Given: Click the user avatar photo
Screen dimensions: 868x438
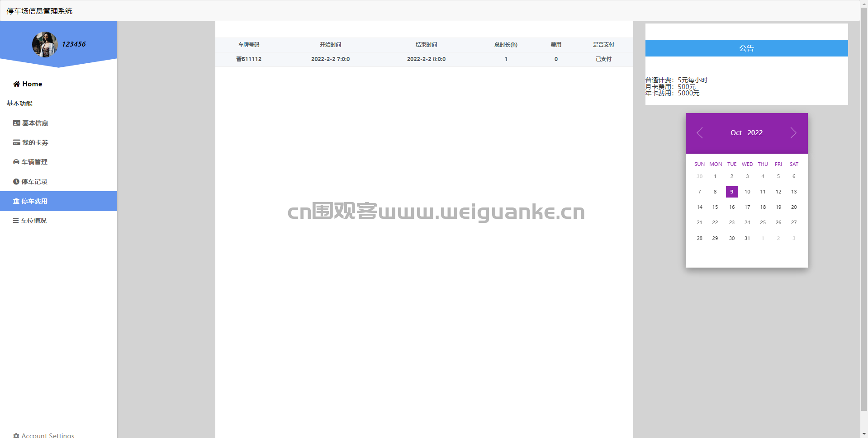Looking at the screenshot, I should click(x=44, y=44).
